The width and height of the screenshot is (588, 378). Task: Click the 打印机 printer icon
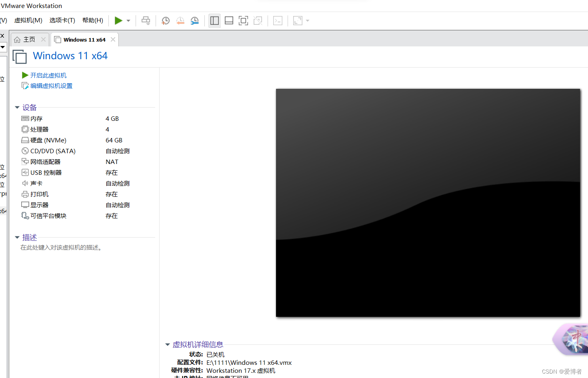[x=25, y=194]
